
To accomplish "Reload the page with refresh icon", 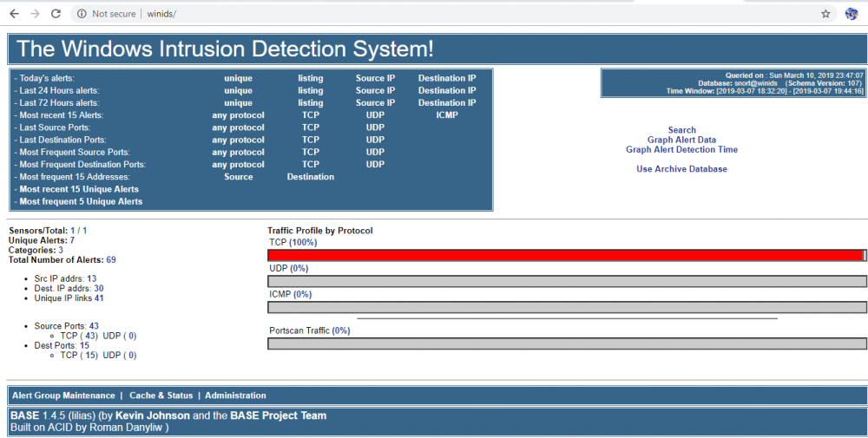I will point(56,14).
